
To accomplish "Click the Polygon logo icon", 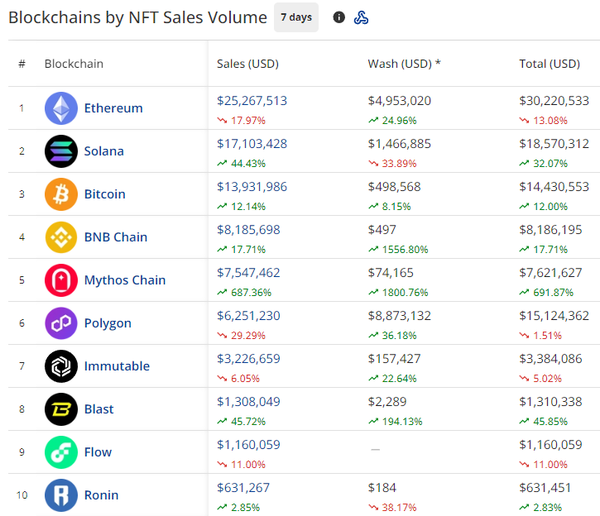I will [61, 323].
